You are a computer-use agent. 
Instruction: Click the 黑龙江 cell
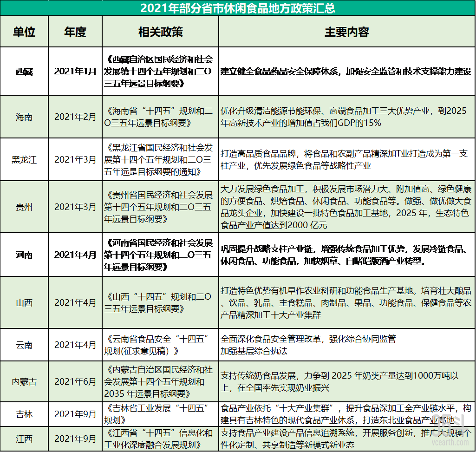pyautogui.click(x=24, y=159)
